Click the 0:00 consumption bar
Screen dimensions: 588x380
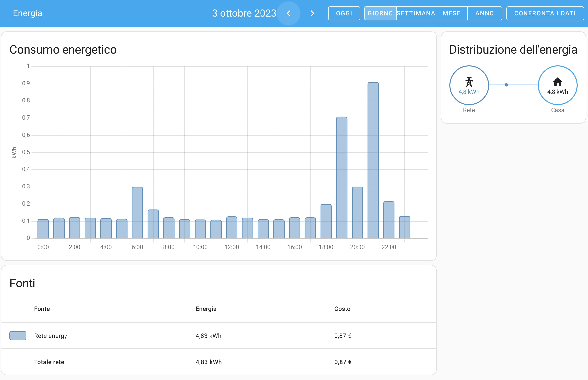tap(43, 229)
